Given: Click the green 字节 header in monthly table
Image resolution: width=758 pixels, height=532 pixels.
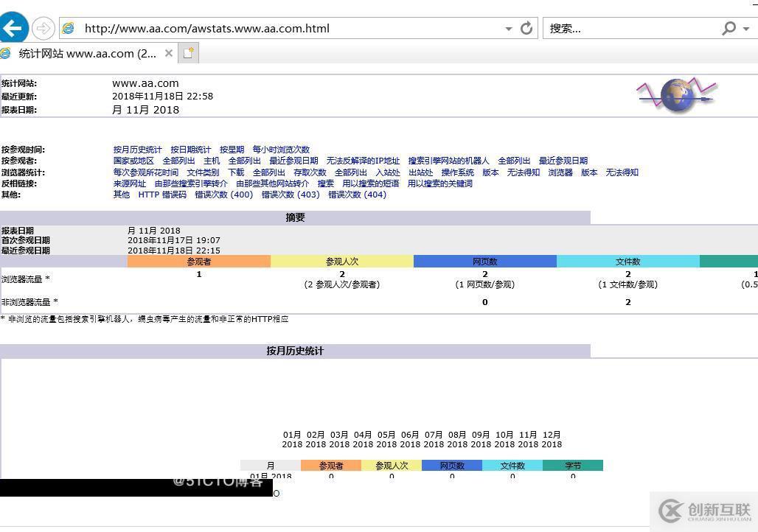Looking at the screenshot, I should (573, 466).
